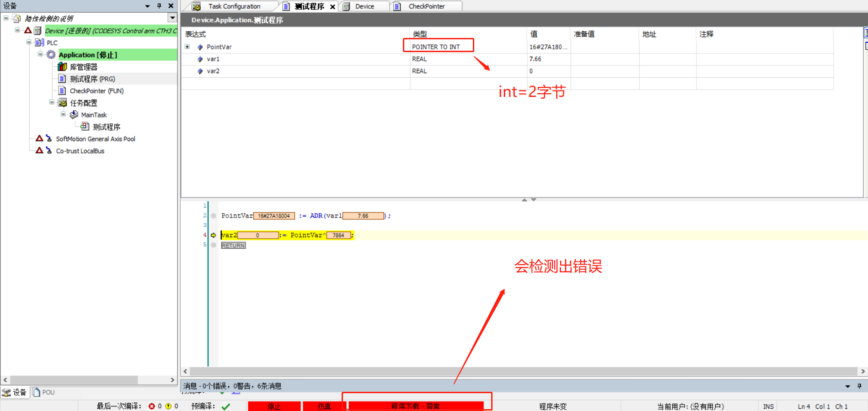Click the 测试程序 (PRG) document icon
The image size is (868, 411).
click(62, 79)
